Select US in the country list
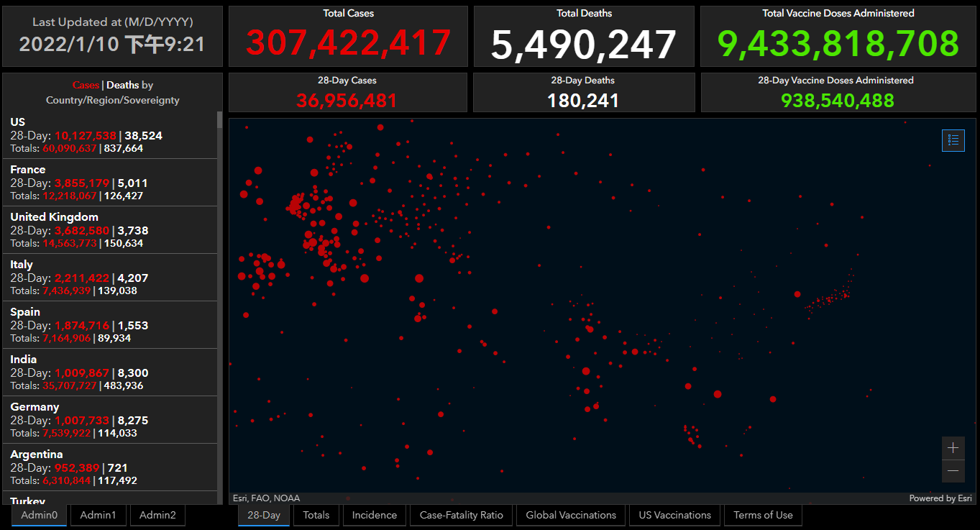 pos(108,135)
